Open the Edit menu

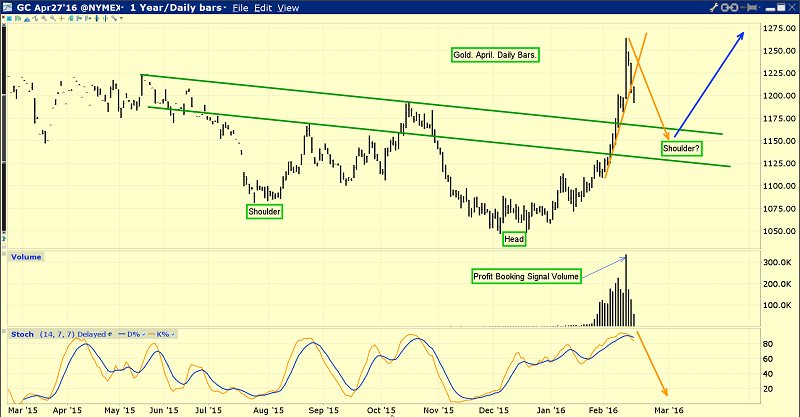click(263, 8)
